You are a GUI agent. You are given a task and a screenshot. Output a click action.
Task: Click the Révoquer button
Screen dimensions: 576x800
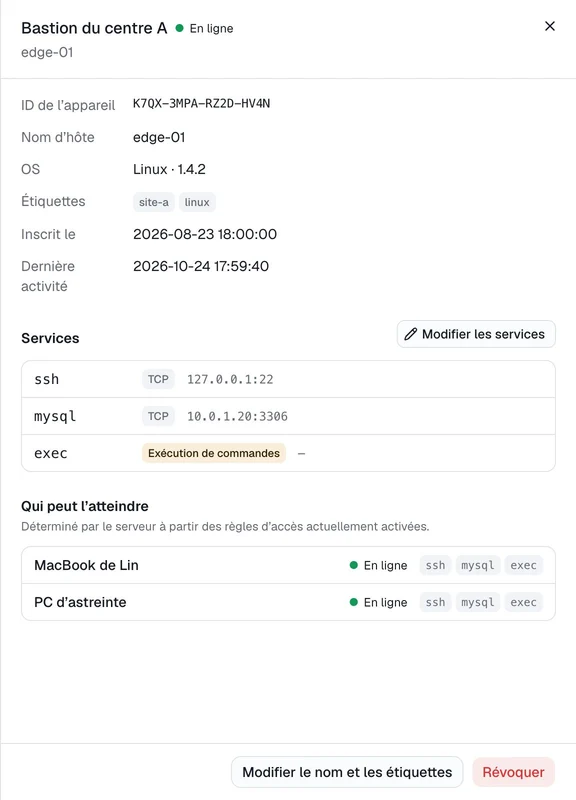(x=513, y=772)
